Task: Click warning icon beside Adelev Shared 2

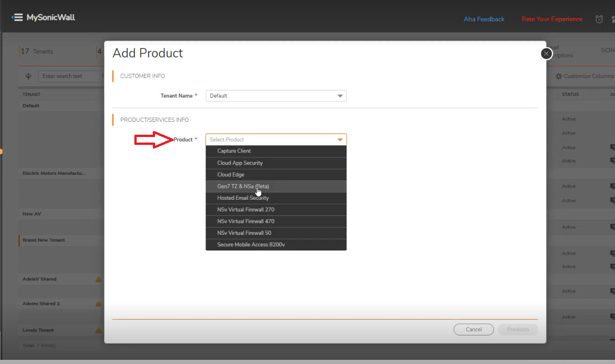Action: pos(98,304)
